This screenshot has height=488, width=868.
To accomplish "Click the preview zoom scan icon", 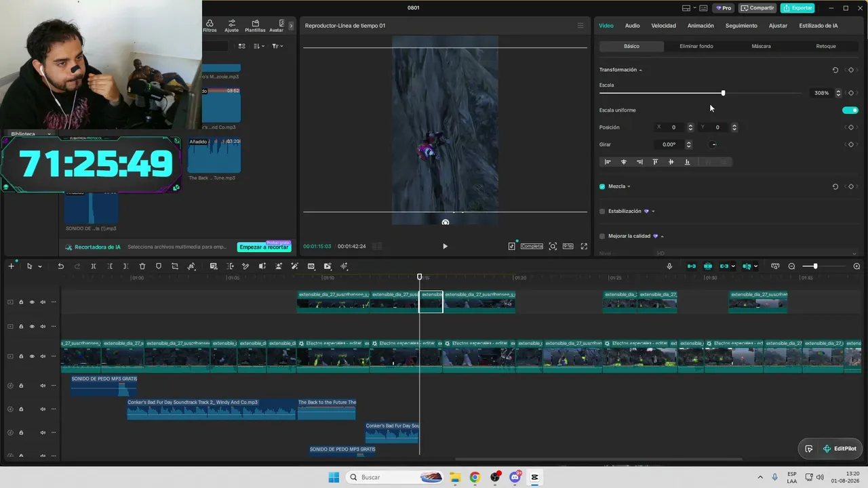I will tap(553, 247).
